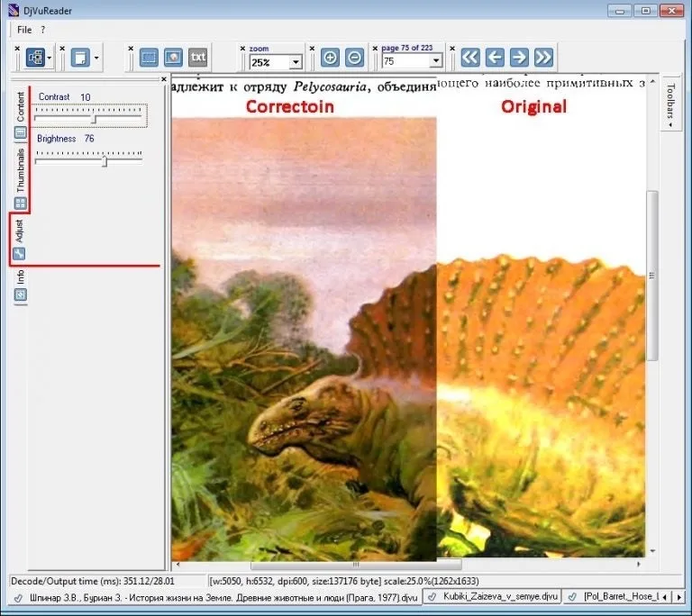This screenshot has width=692, height=616.
Task: Switch to the Шпинар З.В., Буриан З. document tab
Action: point(215,598)
